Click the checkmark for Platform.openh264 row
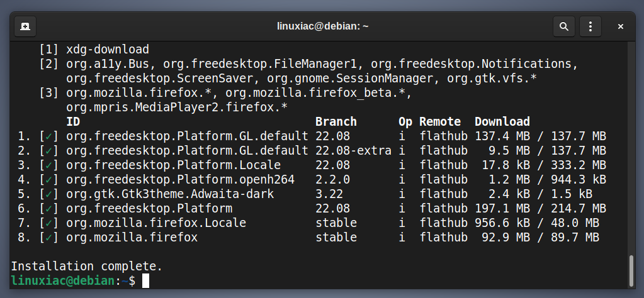This screenshot has width=644, height=298. tap(49, 180)
